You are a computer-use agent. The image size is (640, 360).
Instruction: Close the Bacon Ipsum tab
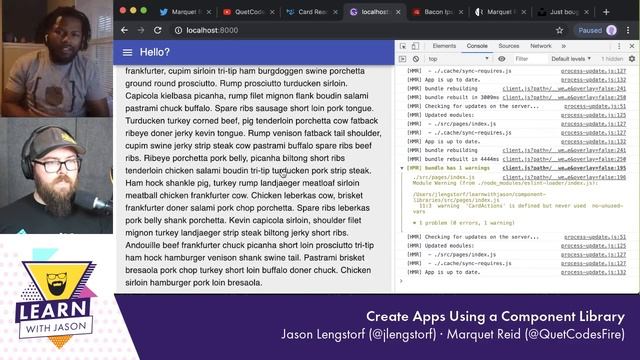[x=461, y=12]
